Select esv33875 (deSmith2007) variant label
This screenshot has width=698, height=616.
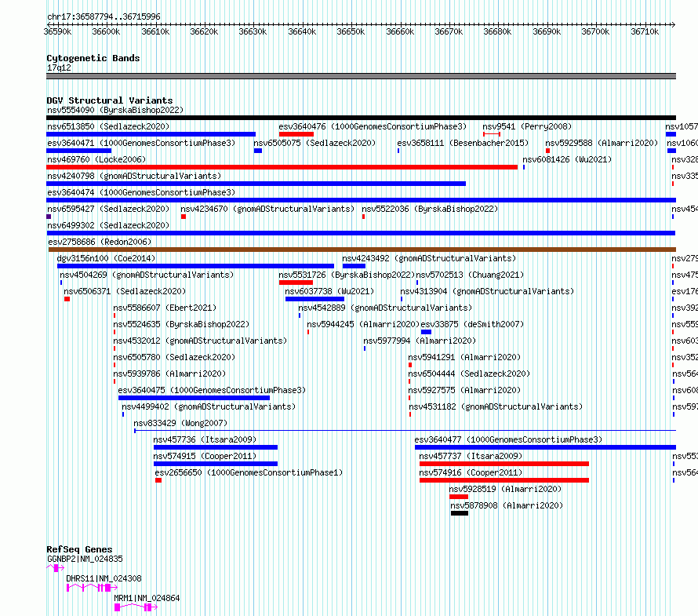pos(472,324)
